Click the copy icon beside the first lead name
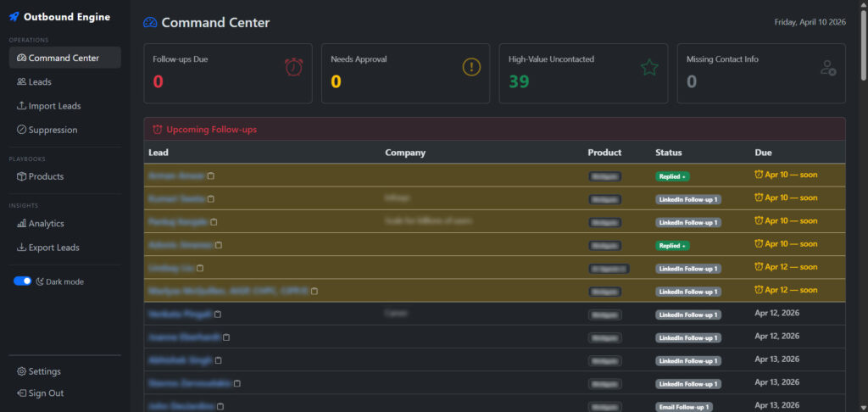The height and width of the screenshot is (412, 868). pyautogui.click(x=211, y=175)
